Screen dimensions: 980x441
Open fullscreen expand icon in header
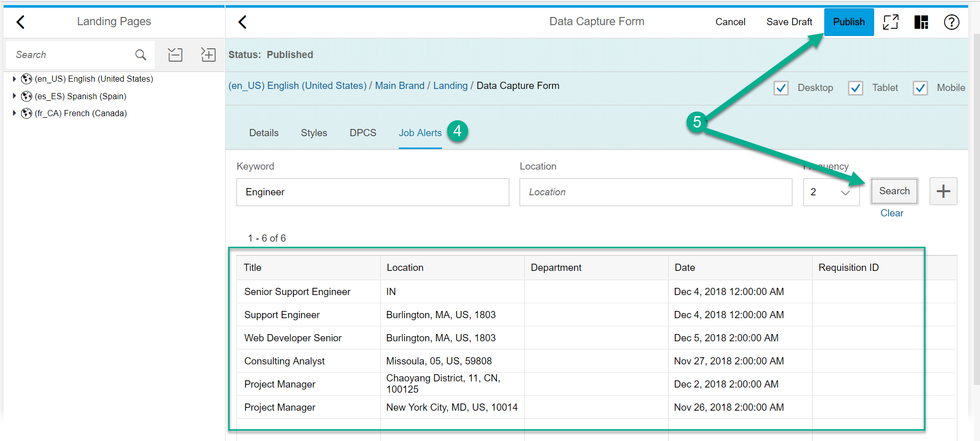pos(891,22)
